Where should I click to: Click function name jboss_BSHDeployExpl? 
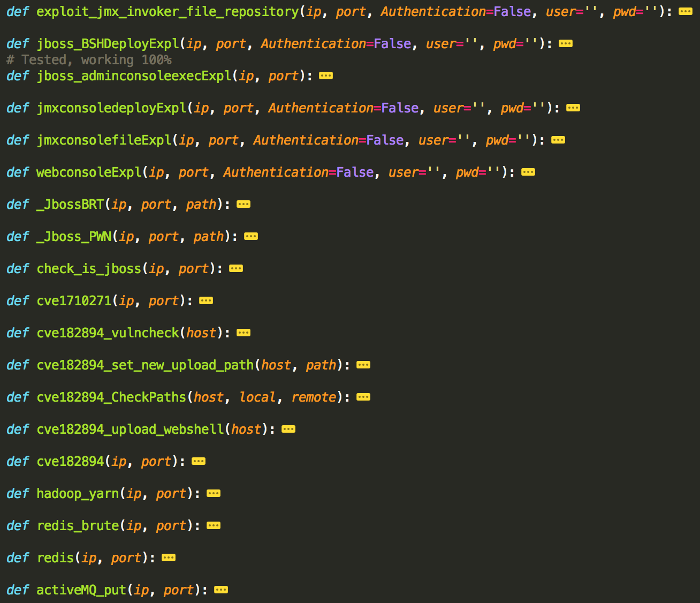(x=108, y=44)
